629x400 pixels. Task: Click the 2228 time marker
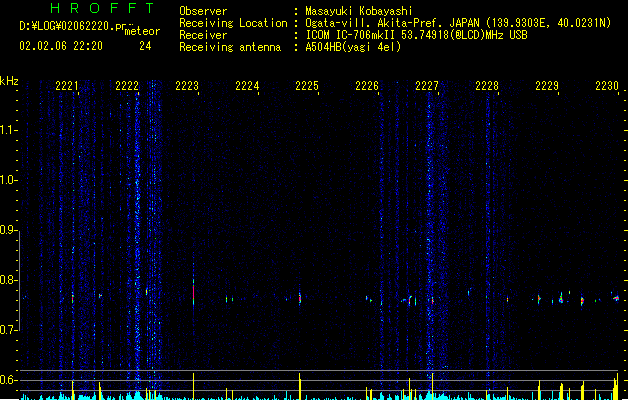(487, 86)
